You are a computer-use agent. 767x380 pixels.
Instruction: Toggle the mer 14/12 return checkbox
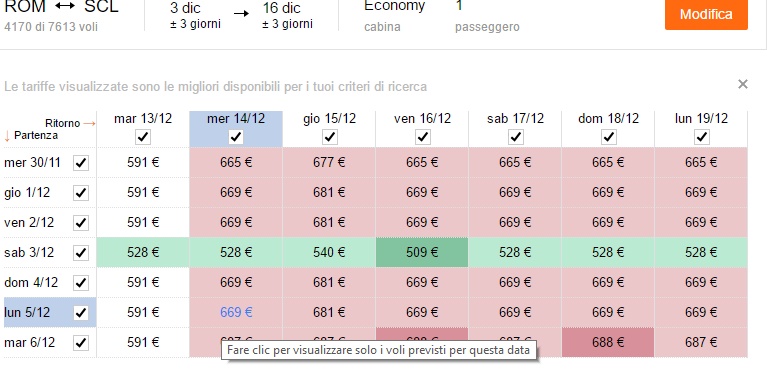pos(236,137)
